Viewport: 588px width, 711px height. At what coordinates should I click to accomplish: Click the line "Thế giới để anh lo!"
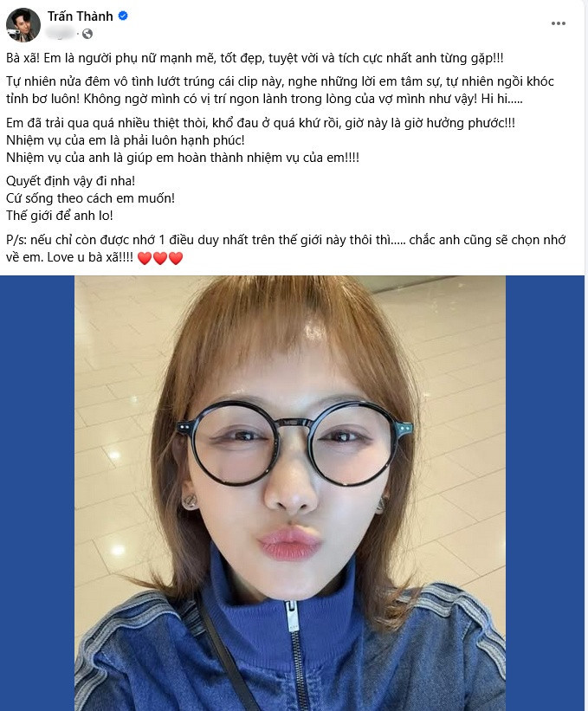[x=60, y=216]
